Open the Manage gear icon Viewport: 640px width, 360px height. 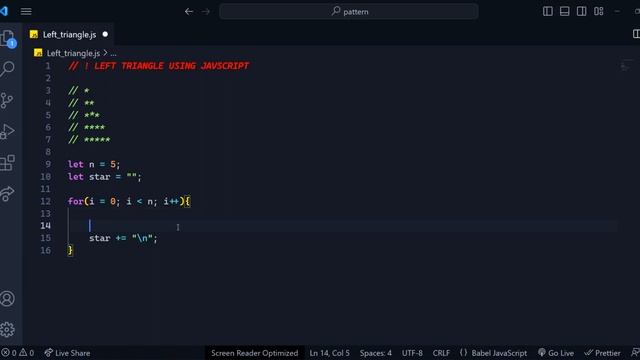7,329
